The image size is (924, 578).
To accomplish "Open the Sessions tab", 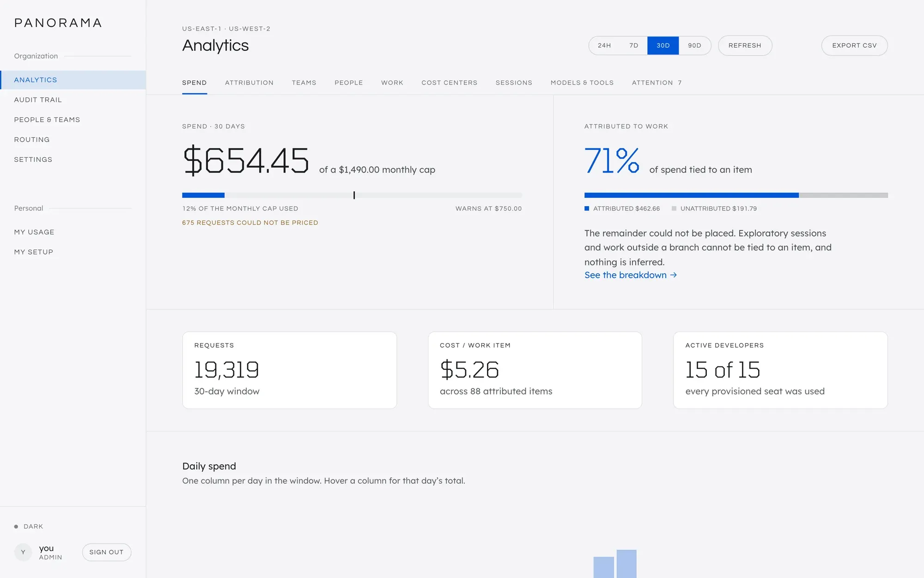I will (x=514, y=83).
